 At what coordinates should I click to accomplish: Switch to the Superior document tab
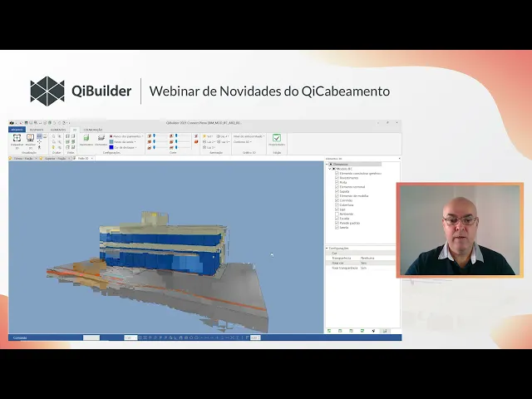pos(55,159)
